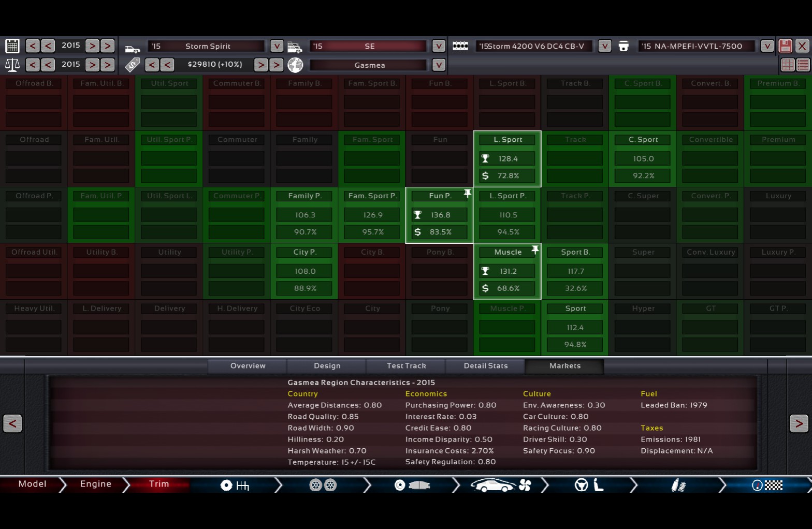Toggle the pin on Fun P. market
Viewport: 812px width, 529px height.
tap(467, 194)
